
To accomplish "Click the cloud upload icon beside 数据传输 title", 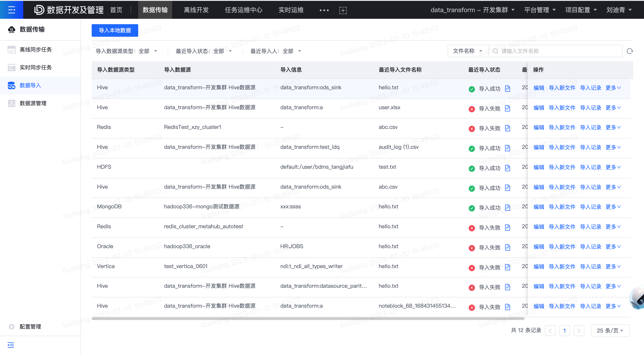I will [11, 30].
